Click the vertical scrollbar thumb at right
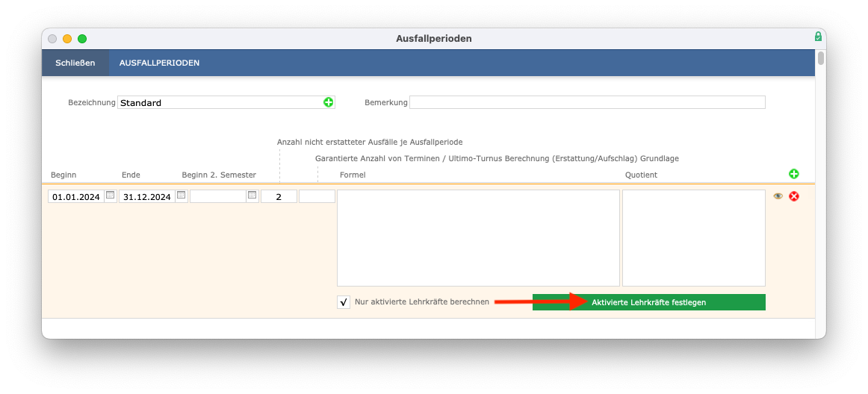Screen dimensions: 868x394 pos(821,58)
